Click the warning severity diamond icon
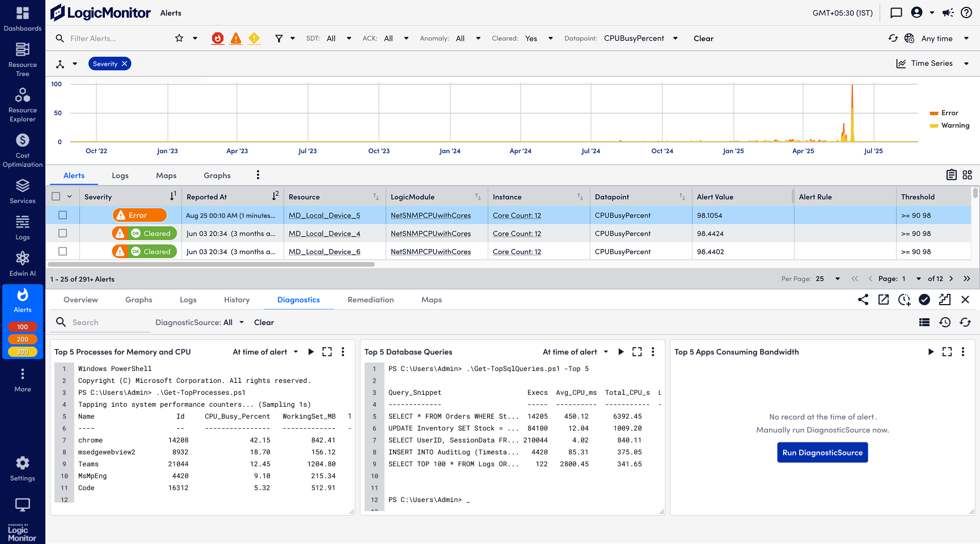980x544 pixels. [254, 39]
